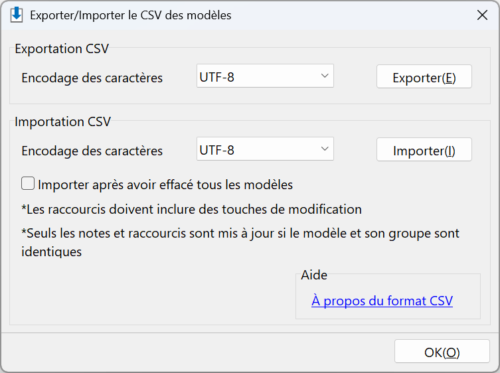Confirm with the OK(O) button
This screenshot has width=500, height=373.
[442, 352]
